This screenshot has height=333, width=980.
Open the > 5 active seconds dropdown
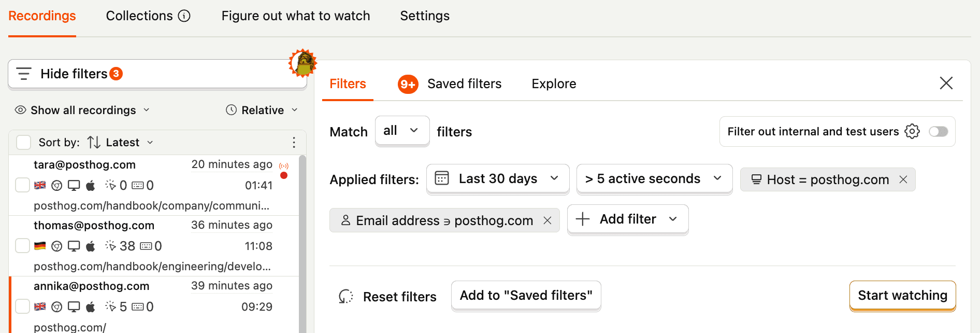pyautogui.click(x=654, y=178)
